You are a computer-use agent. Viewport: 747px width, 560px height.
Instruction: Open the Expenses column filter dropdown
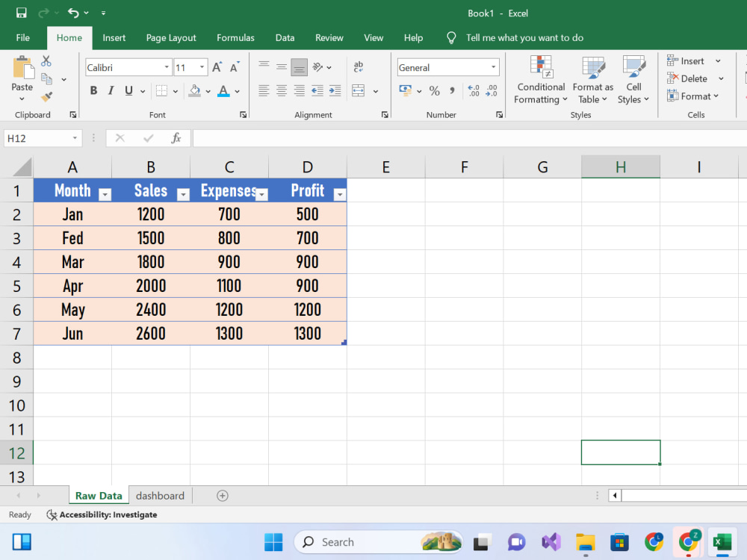[x=261, y=194]
